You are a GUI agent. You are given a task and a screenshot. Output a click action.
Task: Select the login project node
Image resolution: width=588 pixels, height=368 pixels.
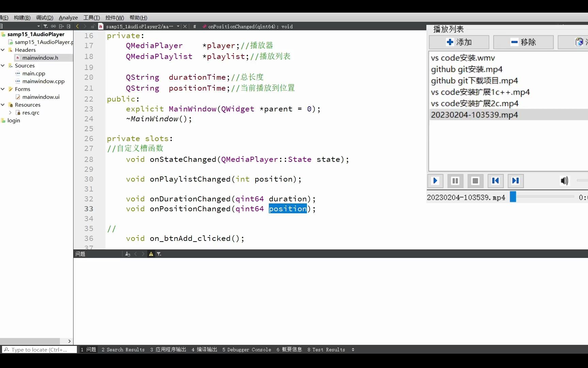14,120
